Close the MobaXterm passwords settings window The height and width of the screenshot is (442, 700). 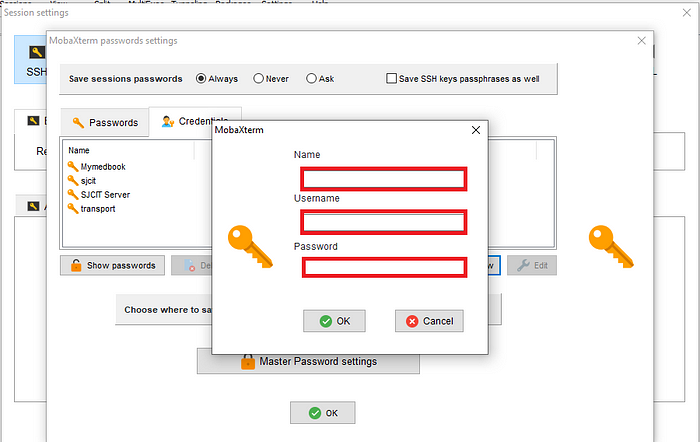(642, 41)
